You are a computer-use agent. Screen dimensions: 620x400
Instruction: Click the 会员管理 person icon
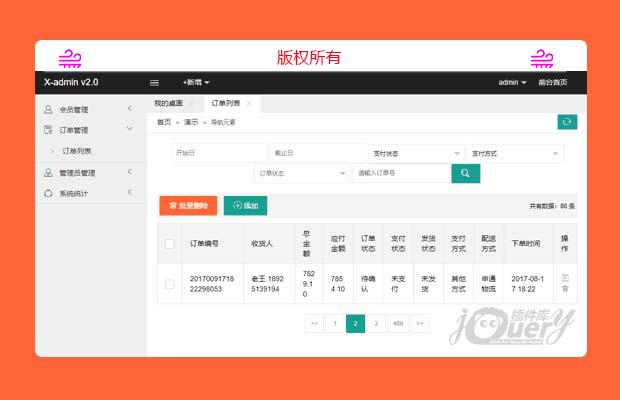pyautogui.click(x=48, y=109)
